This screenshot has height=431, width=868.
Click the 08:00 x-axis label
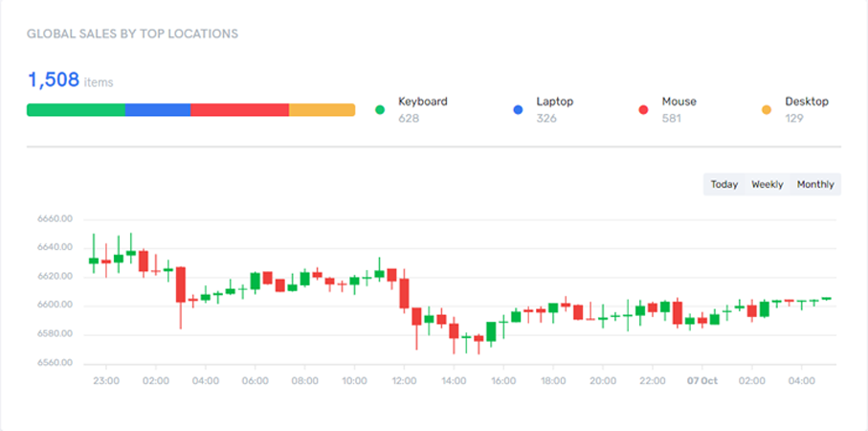click(x=304, y=381)
